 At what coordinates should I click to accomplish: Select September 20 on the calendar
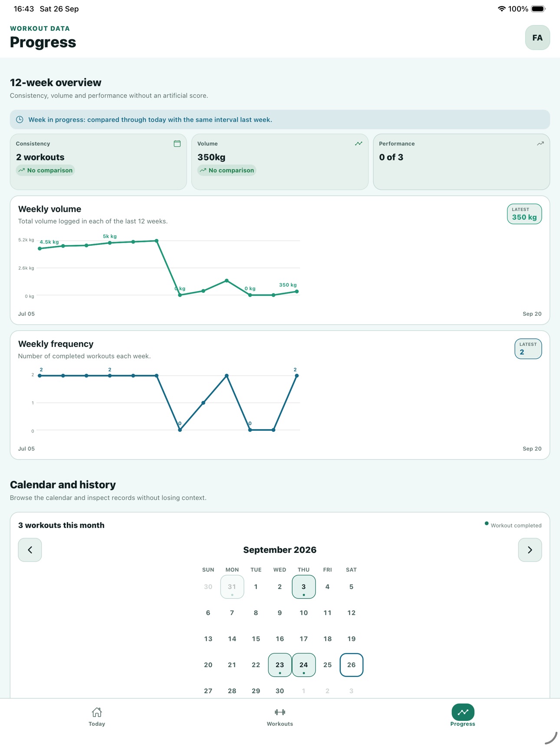(x=208, y=665)
